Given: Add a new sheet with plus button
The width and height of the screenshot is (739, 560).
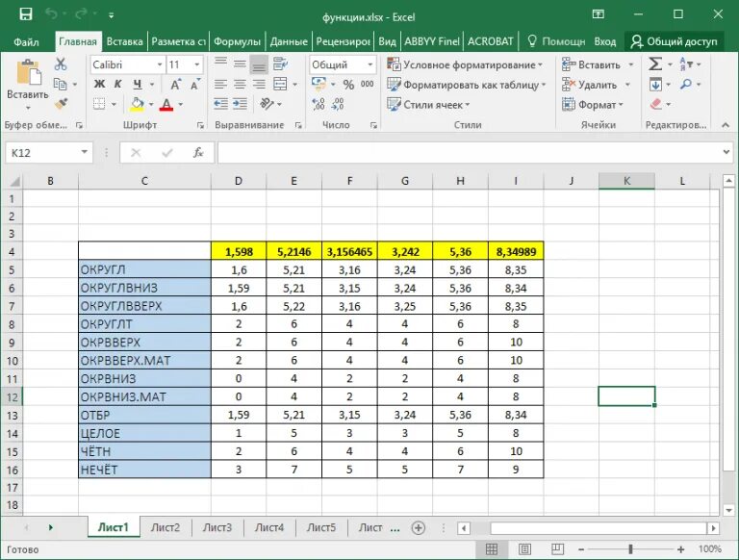Looking at the screenshot, I should click(x=418, y=528).
